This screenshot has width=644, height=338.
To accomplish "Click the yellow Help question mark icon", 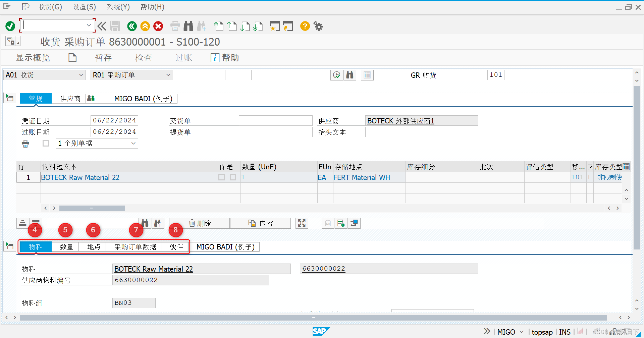I will (305, 26).
